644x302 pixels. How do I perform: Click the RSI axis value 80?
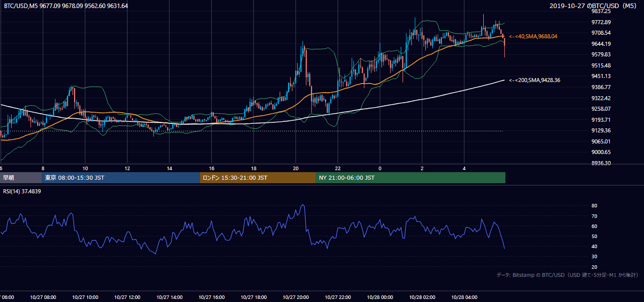[595, 206]
